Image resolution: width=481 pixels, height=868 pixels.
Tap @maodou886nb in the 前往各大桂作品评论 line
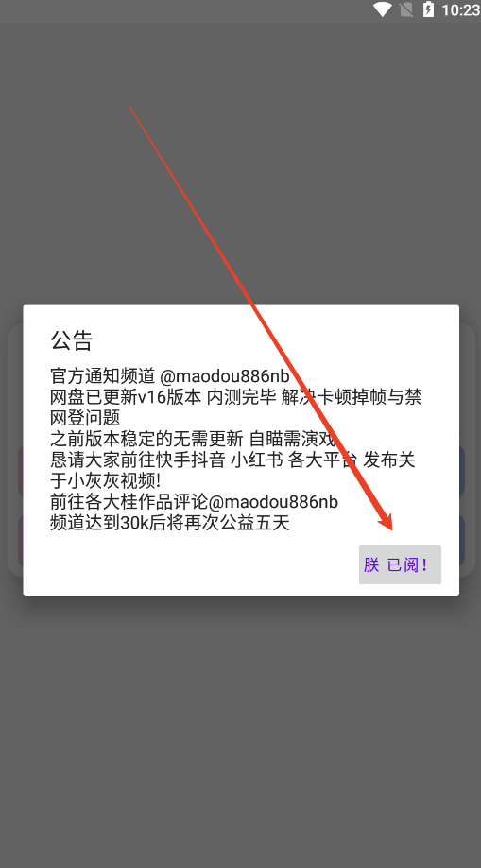click(x=273, y=502)
